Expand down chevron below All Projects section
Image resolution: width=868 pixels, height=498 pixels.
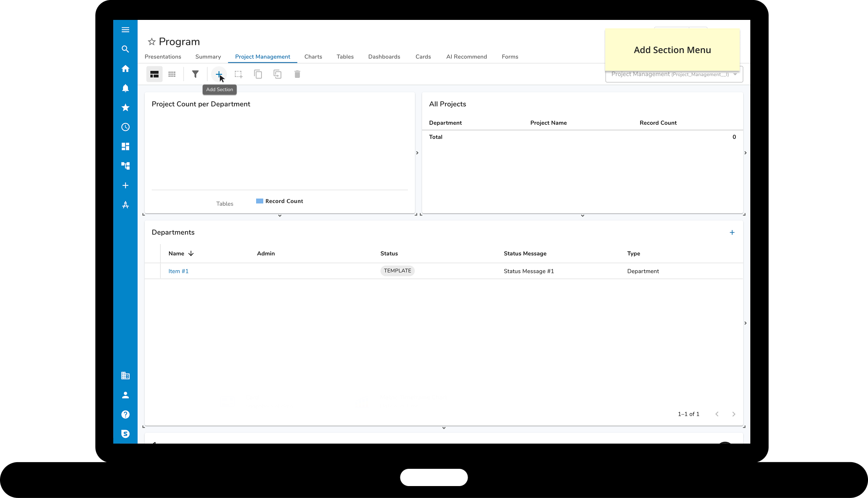click(x=583, y=216)
